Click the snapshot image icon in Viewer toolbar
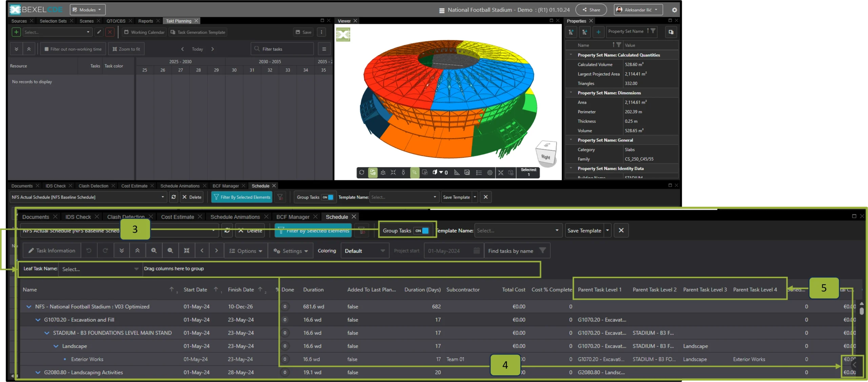The width and height of the screenshot is (868, 382). point(467,172)
